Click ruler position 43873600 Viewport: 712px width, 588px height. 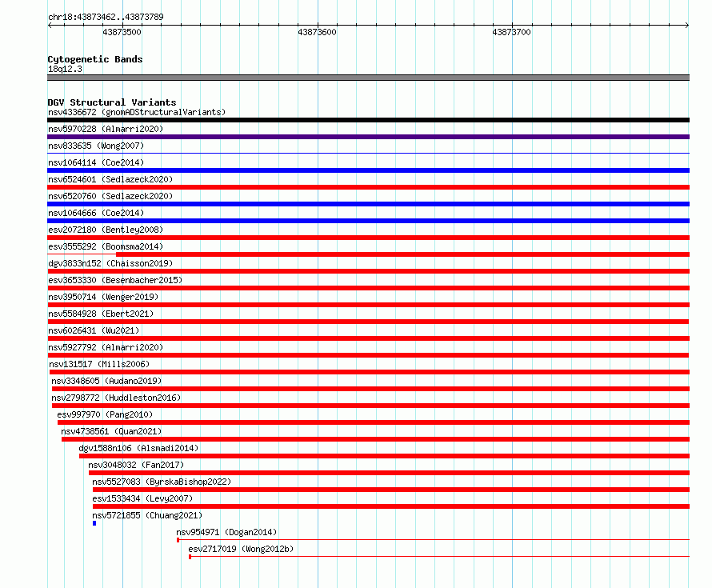pos(317,32)
